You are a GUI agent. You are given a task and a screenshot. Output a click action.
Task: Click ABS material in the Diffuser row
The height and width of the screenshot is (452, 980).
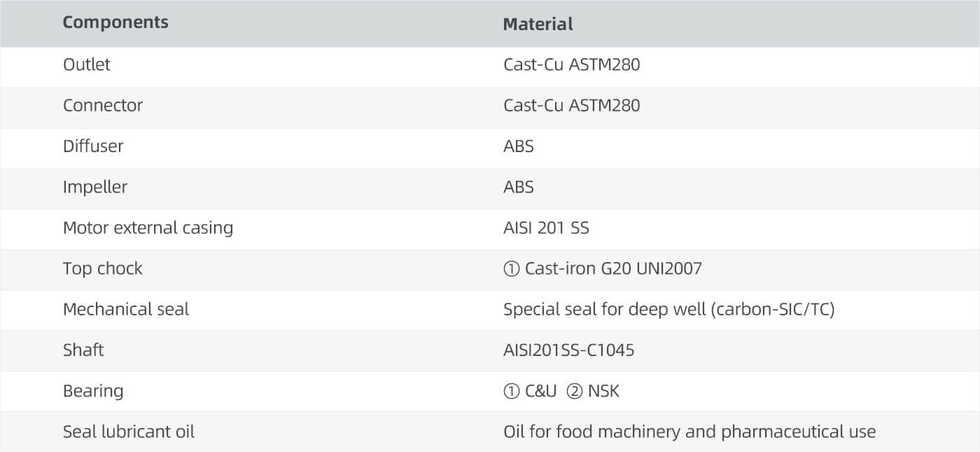[x=519, y=146]
